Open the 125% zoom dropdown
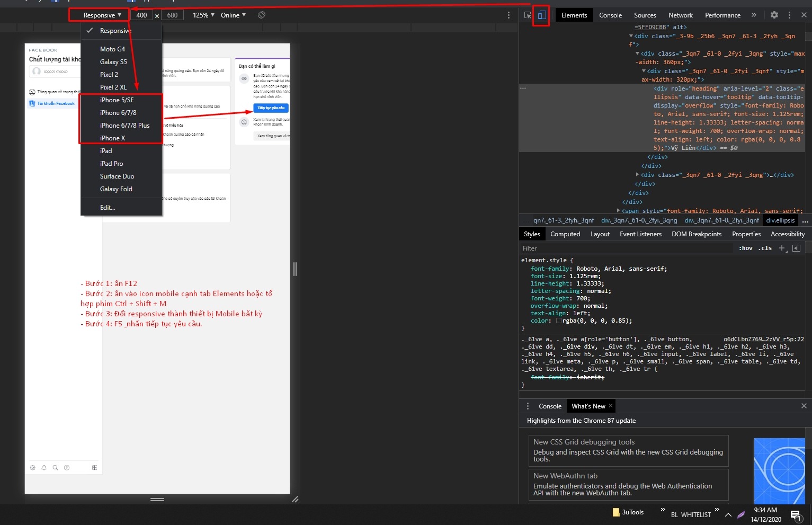812x525 pixels. (203, 15)
